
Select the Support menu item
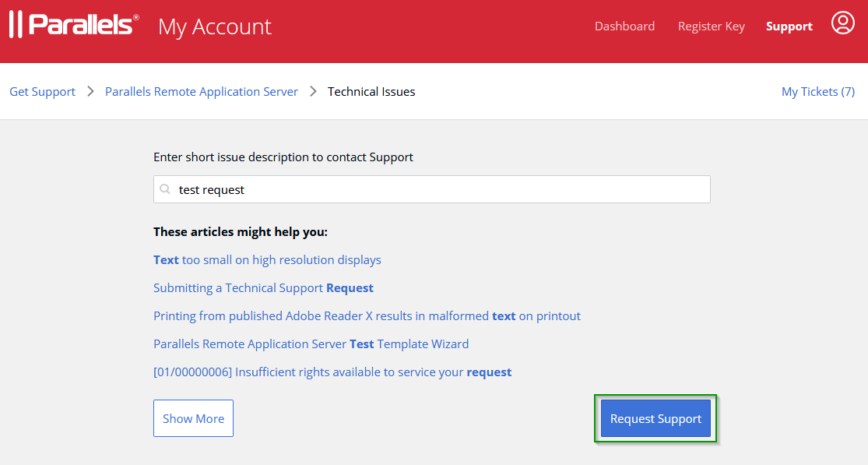point(789,26)
